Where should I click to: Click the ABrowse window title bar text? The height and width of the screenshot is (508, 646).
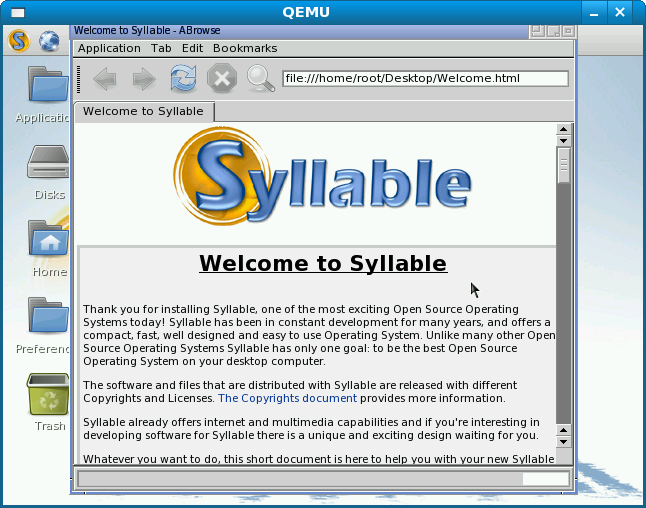pyautogui.click(x=147, y=30)
